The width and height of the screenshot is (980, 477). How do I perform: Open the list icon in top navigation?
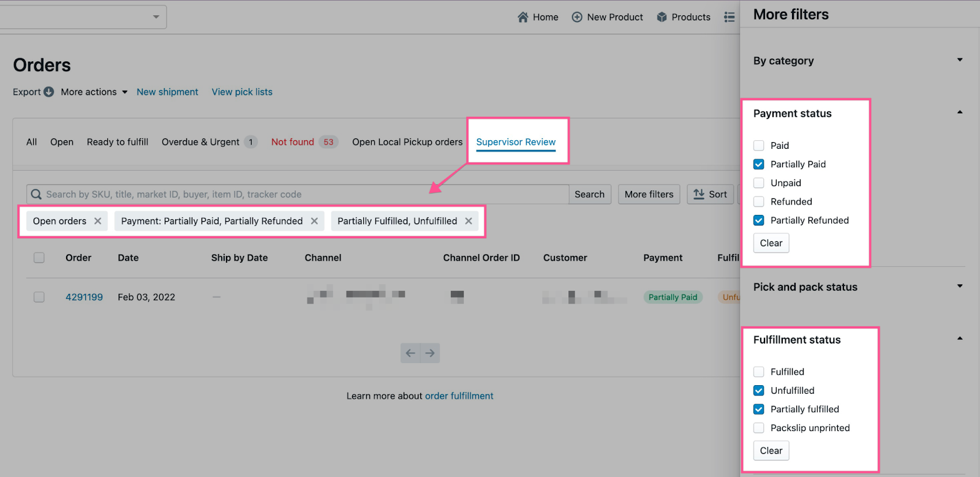pyautogui.click(x=729, y=17)
